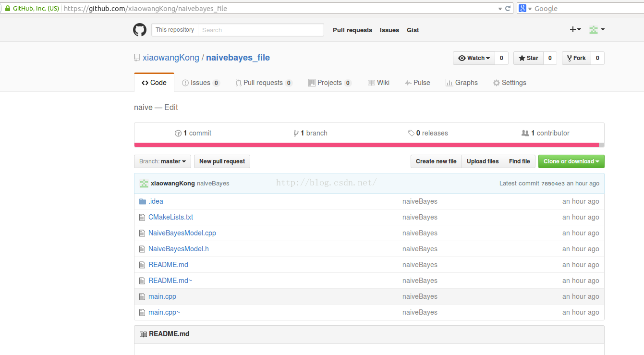The height and width of the screenshot is (355, 644).
Task: View the watchers count next to Watch
Action: (x=501, y=58)
